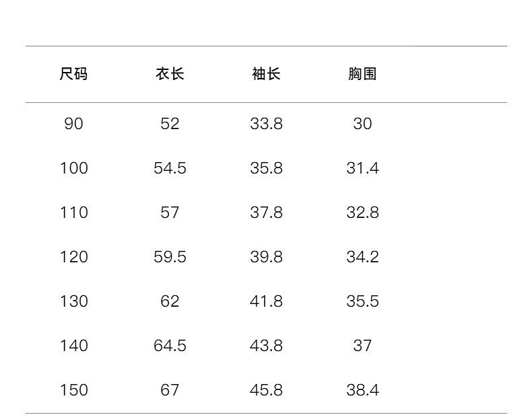The height and width of the screenshot is (415, 532).
Task: Click the chest value 31.4
Action: point(362,168)
